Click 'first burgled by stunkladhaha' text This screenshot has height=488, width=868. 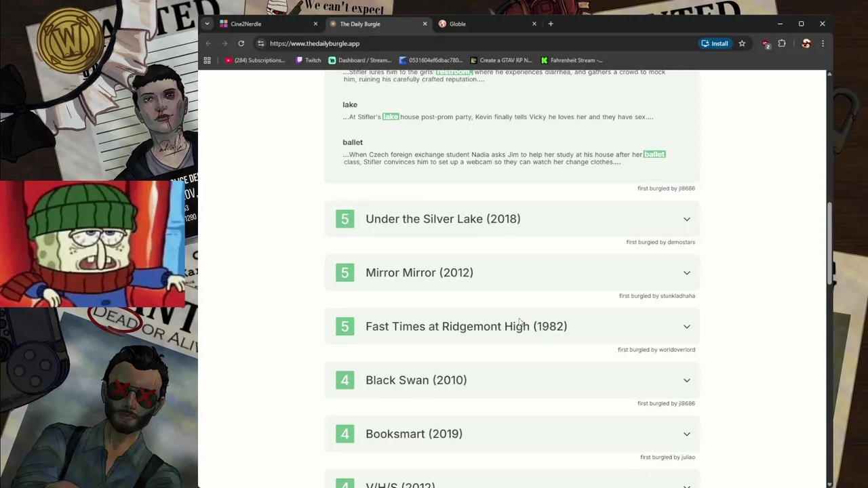pyautogui.click(x=657, y=296)
